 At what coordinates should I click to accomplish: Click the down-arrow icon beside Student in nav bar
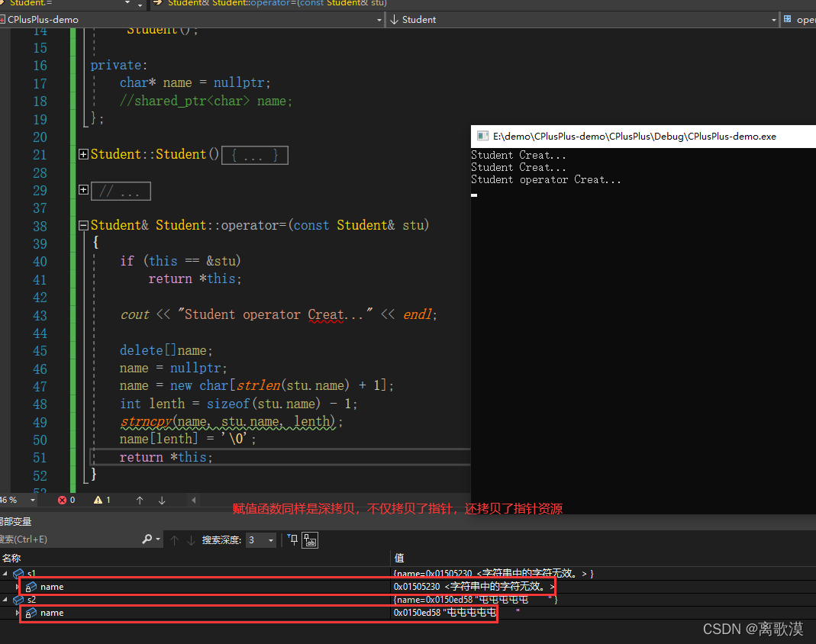tap(394, 20)
